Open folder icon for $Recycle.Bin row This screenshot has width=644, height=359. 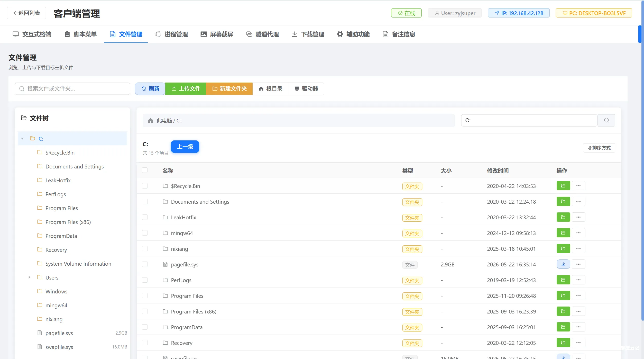point(563,186)
